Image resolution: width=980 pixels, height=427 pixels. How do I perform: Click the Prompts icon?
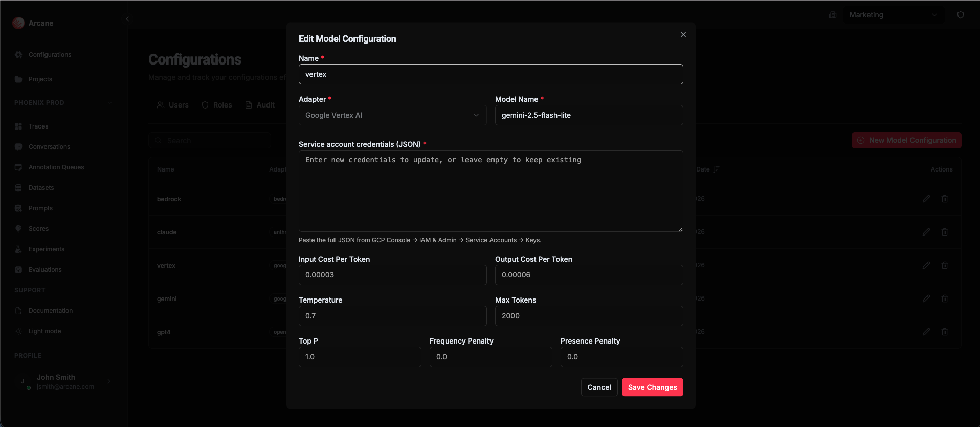click(x=18, y=208)
